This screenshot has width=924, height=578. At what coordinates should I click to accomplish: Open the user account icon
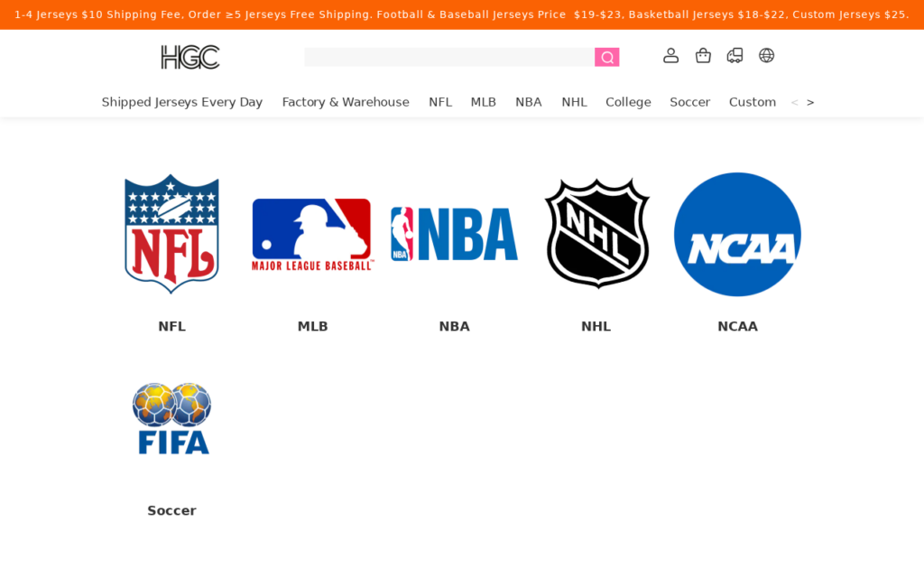(x=670, y=55)
